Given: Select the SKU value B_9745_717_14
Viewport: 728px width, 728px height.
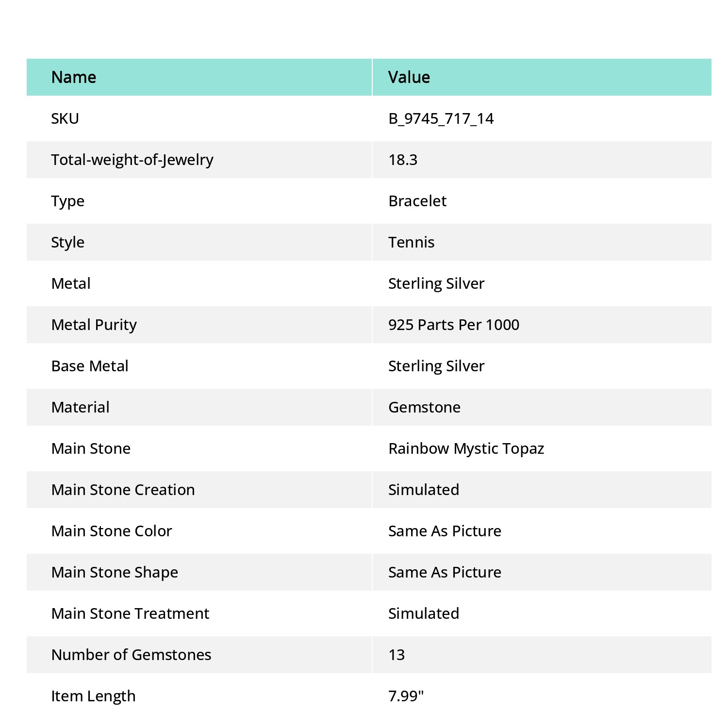Looking at the screenshot, I should (441, 119).
